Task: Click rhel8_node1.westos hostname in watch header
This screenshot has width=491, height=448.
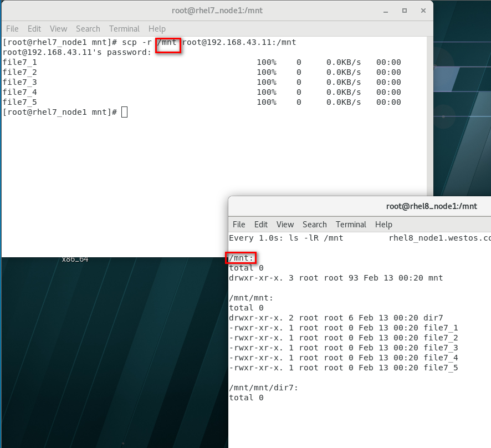Action: tap(439, 238)
